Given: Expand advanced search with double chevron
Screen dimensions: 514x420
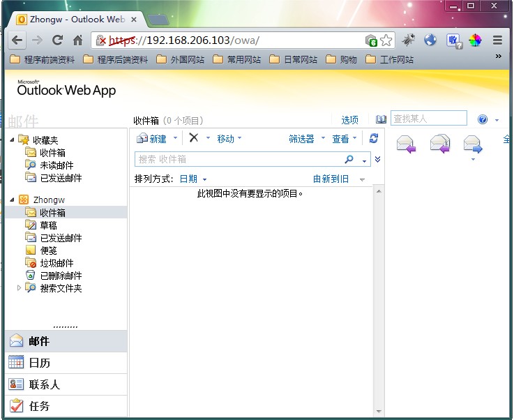Looking at the screenshot, I should (377, 159).
